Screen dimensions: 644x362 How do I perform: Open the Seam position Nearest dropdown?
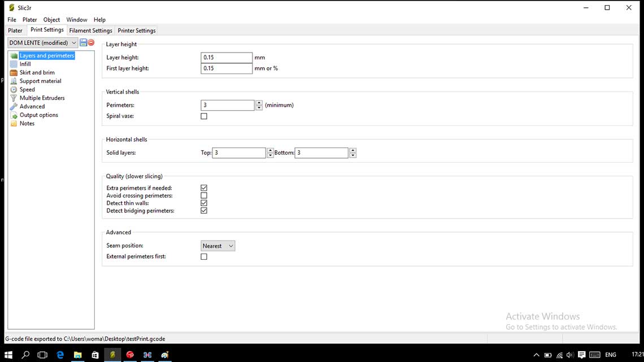pyautogui.click(x=217, y=246)
